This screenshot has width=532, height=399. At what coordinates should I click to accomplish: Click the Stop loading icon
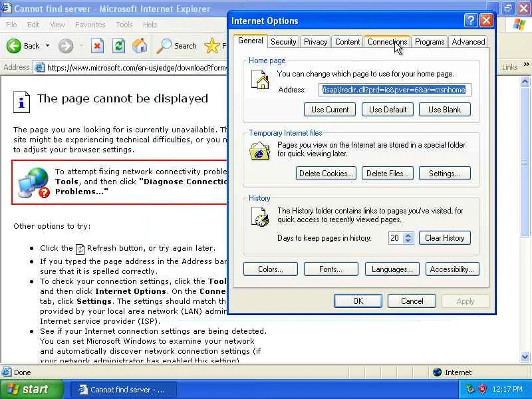97,46
